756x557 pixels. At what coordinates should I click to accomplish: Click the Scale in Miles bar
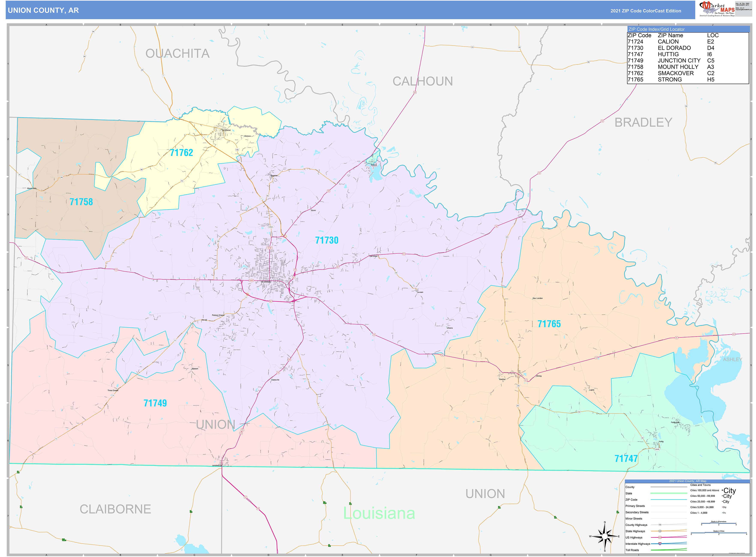click(719, 533)
